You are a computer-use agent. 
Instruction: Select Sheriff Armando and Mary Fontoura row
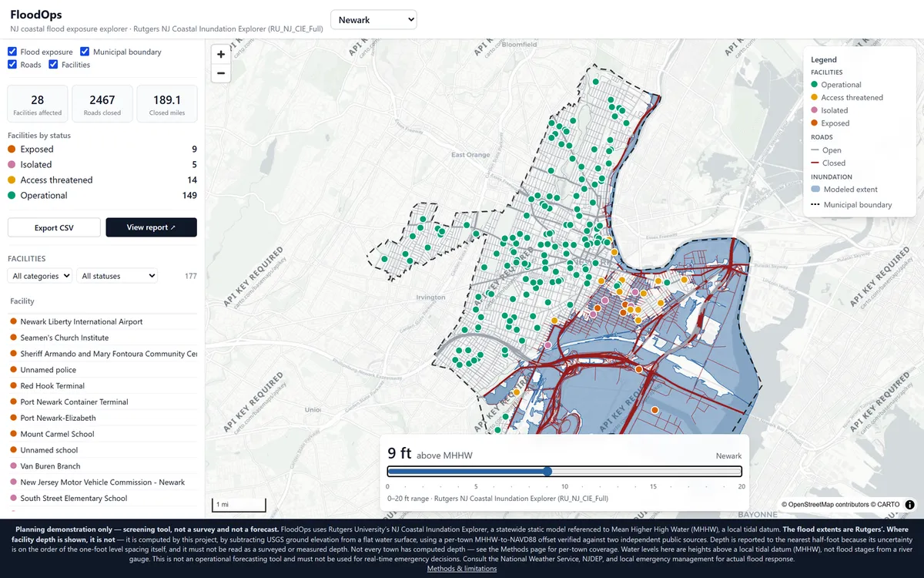tap(102, 354)
